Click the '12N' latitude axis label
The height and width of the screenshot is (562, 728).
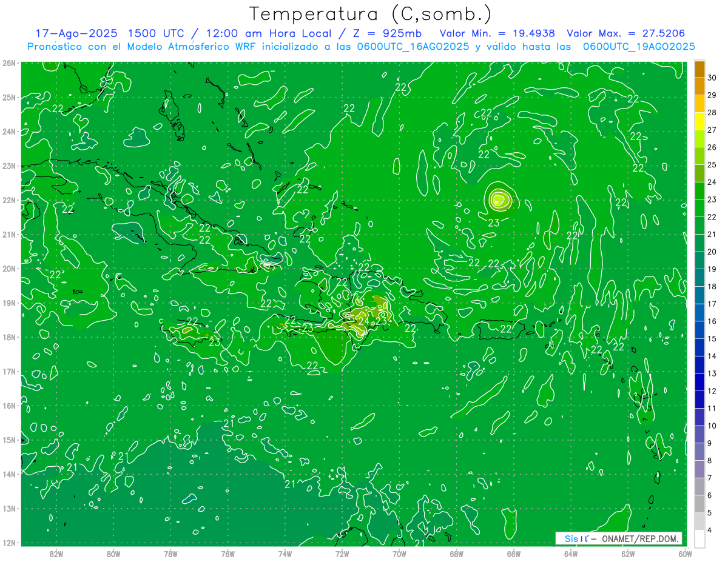9,543
